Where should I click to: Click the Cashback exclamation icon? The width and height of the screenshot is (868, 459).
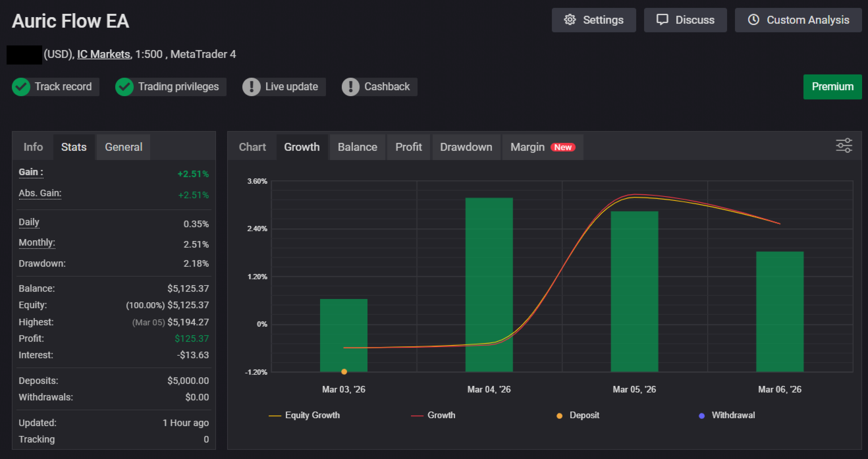(x=351, y=87)
